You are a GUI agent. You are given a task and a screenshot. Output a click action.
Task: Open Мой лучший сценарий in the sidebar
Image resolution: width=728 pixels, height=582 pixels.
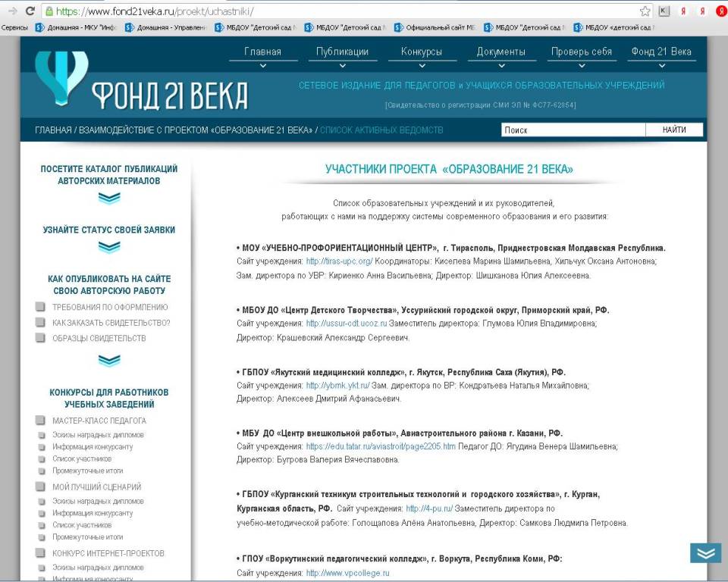[96, 487]
